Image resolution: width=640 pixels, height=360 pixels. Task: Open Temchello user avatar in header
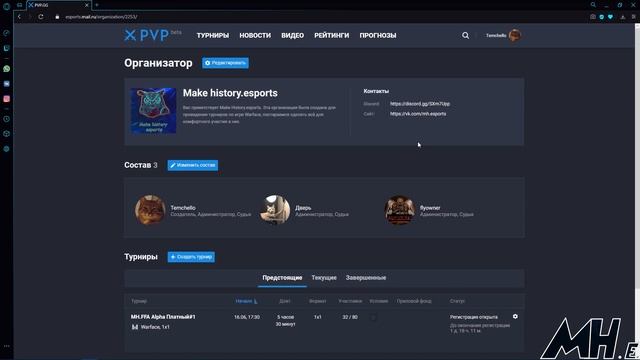coord(515,36)
